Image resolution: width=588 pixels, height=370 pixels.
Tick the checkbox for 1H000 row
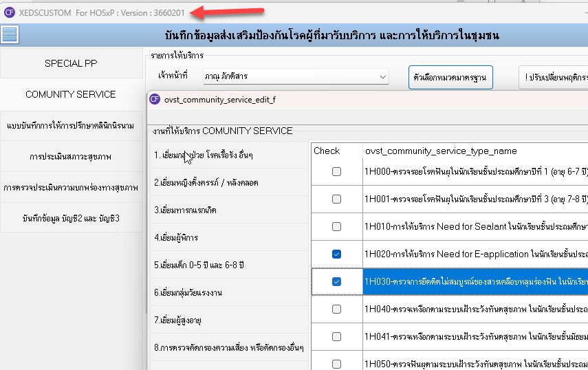(336, 172)
